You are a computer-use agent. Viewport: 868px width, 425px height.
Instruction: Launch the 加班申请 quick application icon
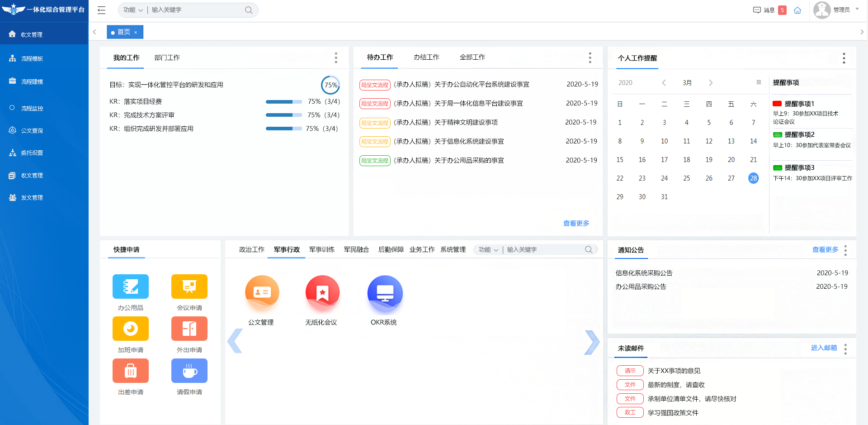point(131,329)
